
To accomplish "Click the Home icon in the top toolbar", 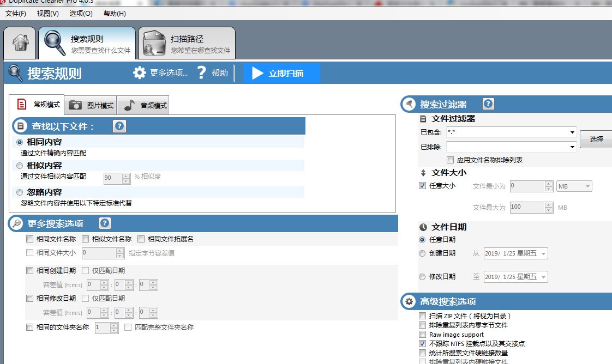I will coord(20,43).
